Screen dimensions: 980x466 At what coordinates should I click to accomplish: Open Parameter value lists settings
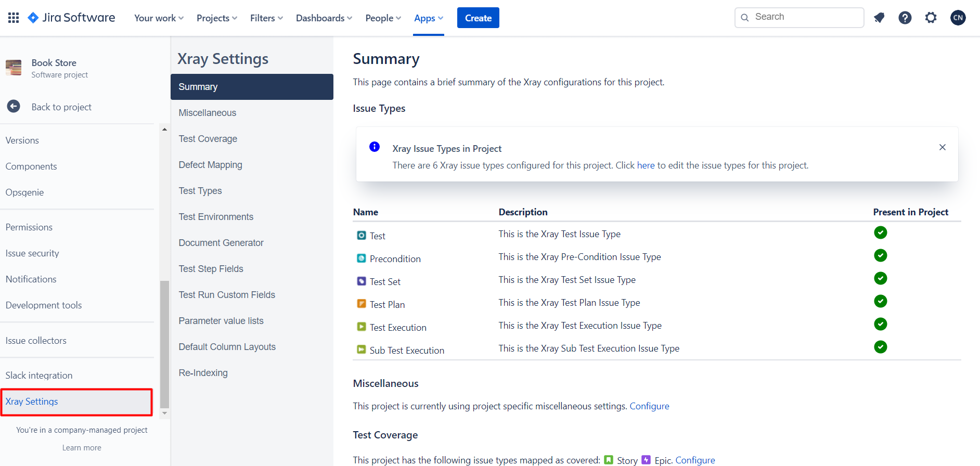252,321
